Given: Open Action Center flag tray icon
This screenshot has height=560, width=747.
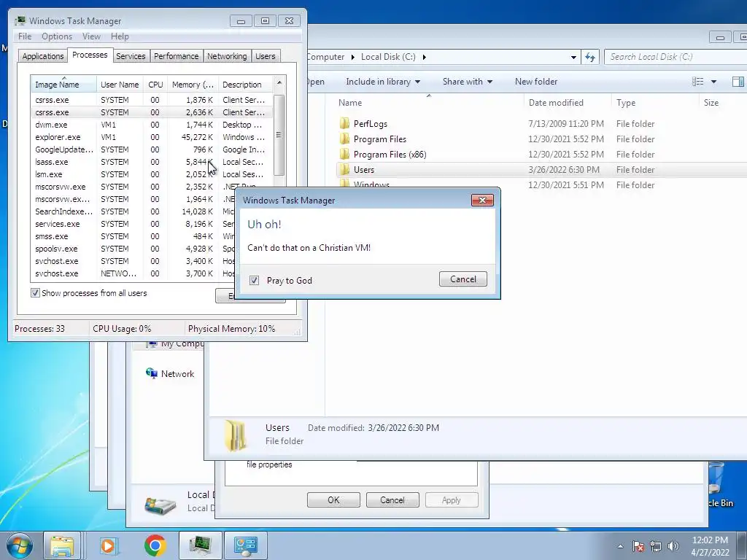Looking at the screenshot, I should [638, 546].
